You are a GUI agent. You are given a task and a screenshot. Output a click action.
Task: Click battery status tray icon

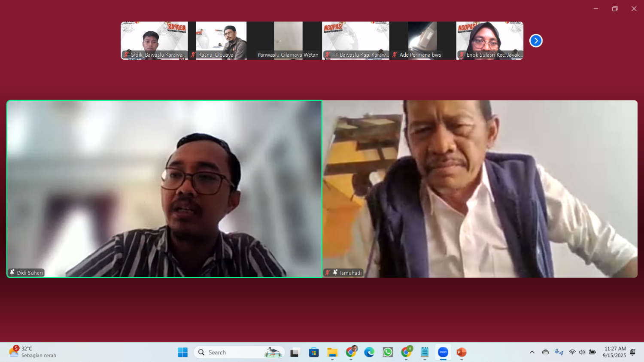[592, 352]
